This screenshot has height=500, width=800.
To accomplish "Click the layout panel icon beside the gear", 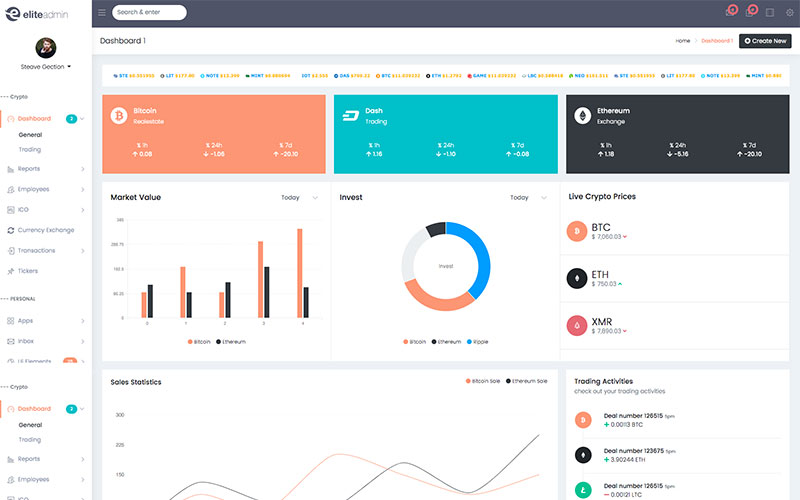I will click(x=770, y=13).
